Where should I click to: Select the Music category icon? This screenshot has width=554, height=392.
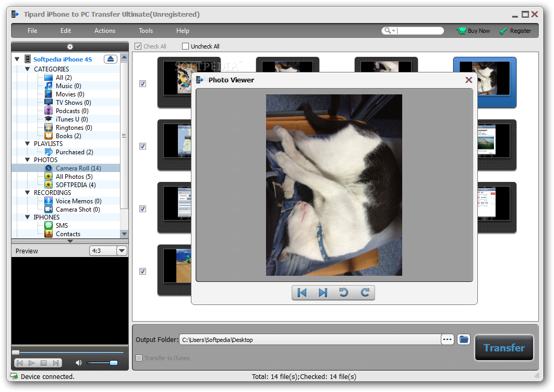click(49, 86)
